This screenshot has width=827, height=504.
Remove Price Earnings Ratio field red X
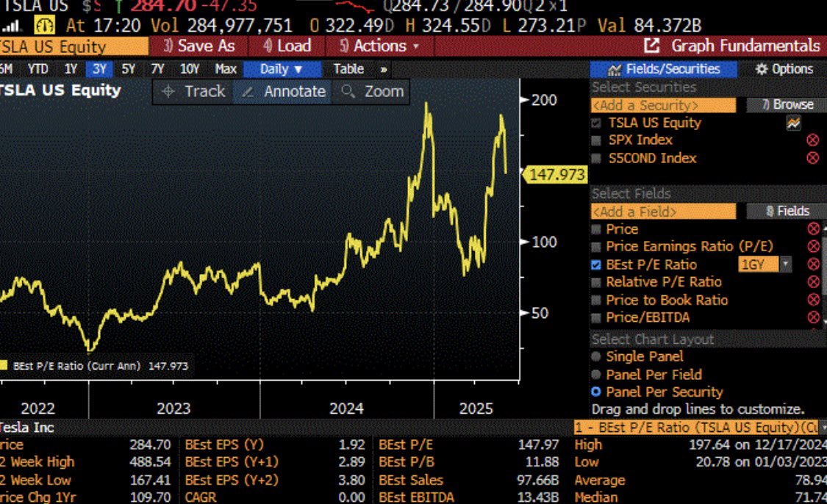[813, 246]
